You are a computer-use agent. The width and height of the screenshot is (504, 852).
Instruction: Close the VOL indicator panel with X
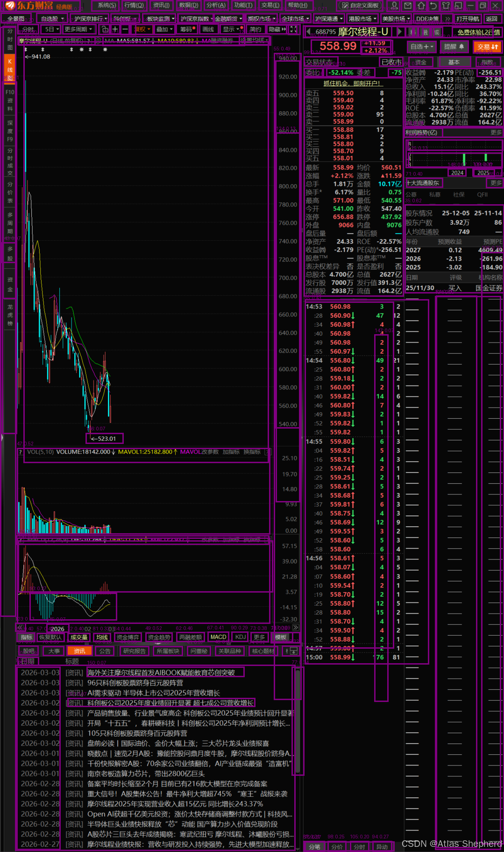coord(267,452)
